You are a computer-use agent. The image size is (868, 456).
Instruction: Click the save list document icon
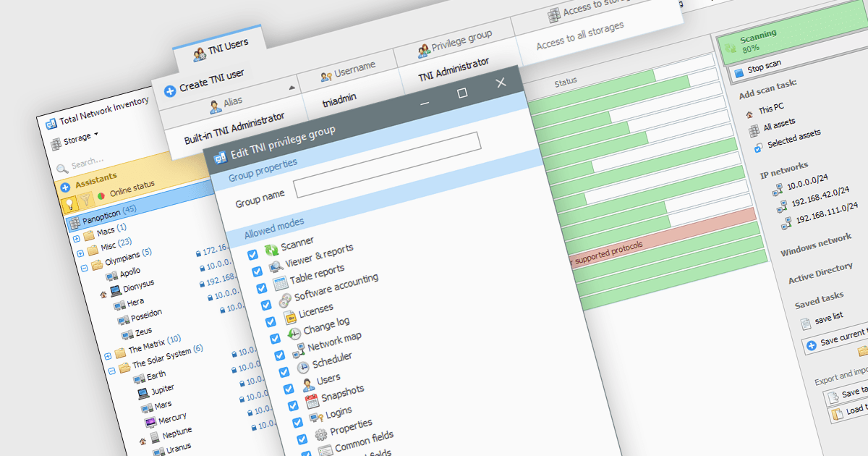point(805,324)
